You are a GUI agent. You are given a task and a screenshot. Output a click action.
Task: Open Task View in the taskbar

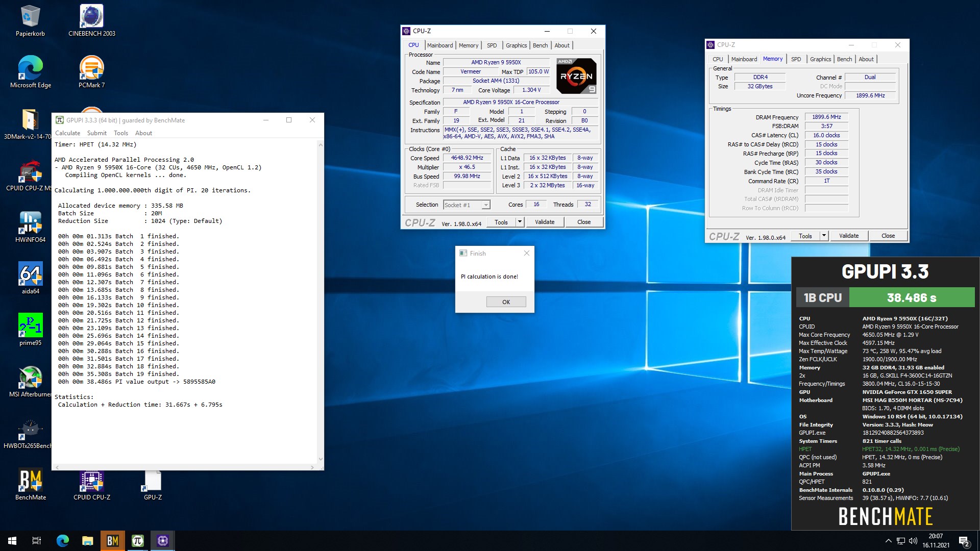(x=37, y=541)
